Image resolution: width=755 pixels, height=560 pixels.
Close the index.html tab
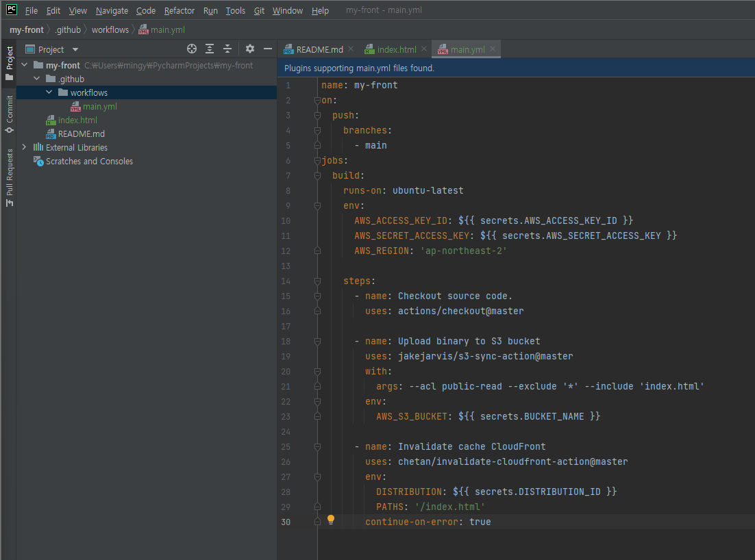click(x=423, y=49)
